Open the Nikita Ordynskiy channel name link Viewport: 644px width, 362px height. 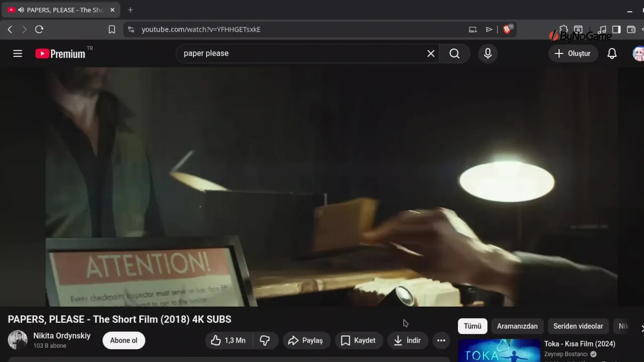tap(62, 335)
